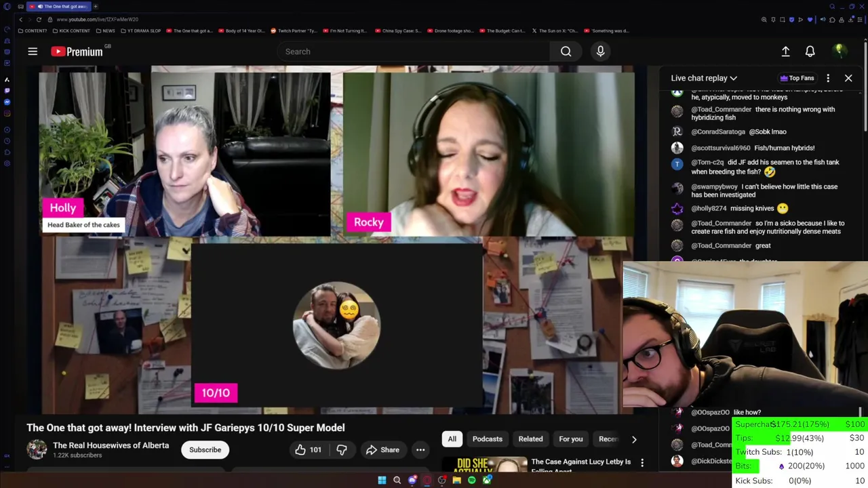Screen dimensions: 868x488
Task: Open the NEWS bookmarks folder
Action: 106,30
